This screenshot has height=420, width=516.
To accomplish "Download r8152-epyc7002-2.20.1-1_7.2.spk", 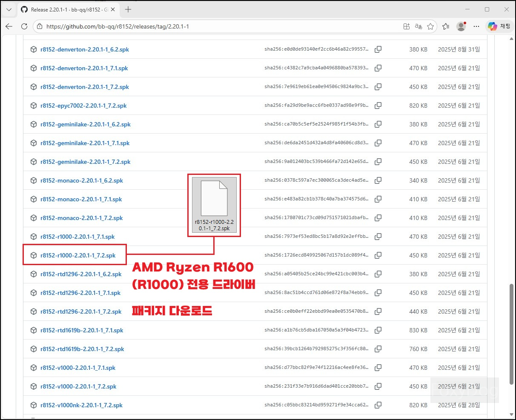I will pos(83,106).
